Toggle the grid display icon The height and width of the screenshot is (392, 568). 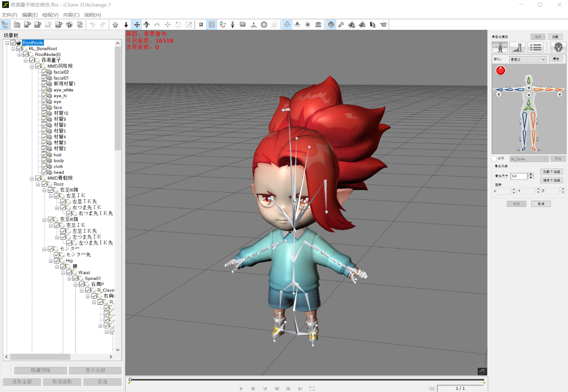[212, 25]
